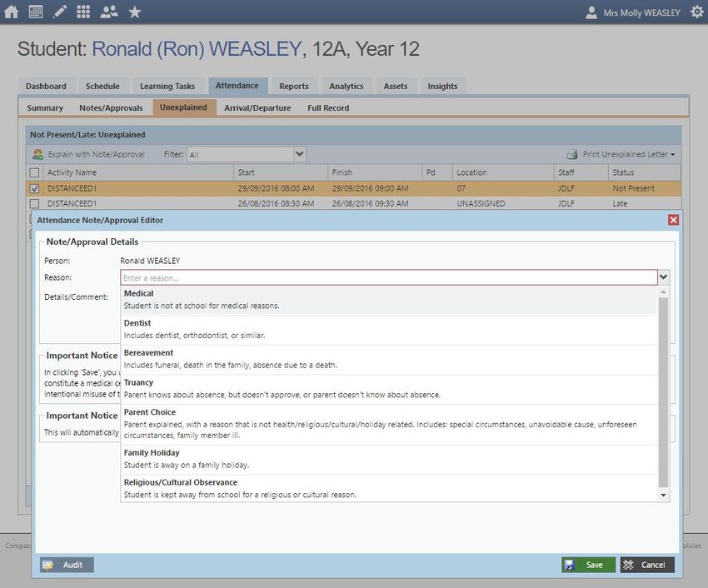Click the Explain with Note/Approval icon
The image size is (708, 588).
click(38, 154)
